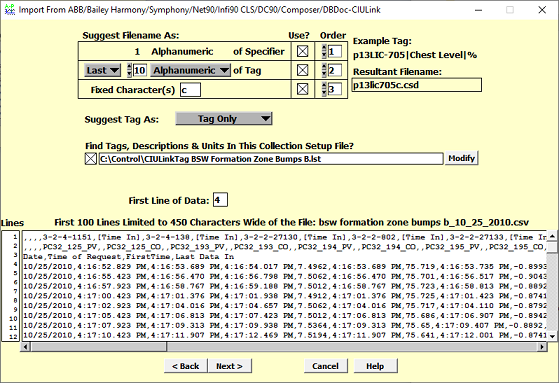Viewport: 559px width, 383px height.
Task: Click the character count stepper beside 10
Action: (129, 70)
